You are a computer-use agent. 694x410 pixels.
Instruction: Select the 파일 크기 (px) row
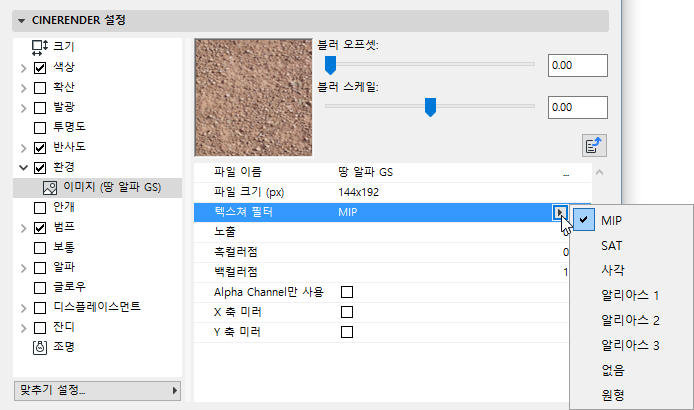pyautogui.click(x=393, y=193)
